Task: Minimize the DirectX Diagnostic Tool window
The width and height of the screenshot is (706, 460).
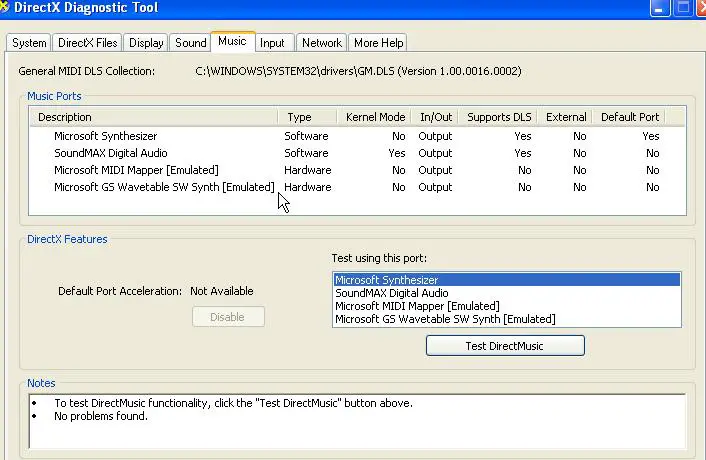Action: click(x=660, y=8)
